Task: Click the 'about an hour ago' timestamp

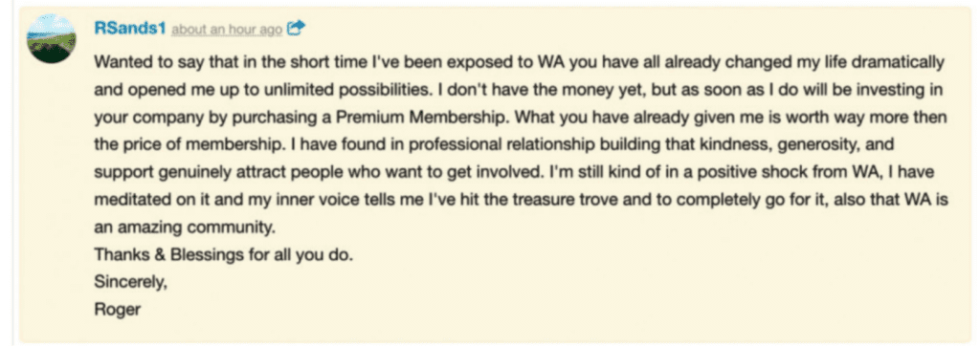Action: point(227,30)
